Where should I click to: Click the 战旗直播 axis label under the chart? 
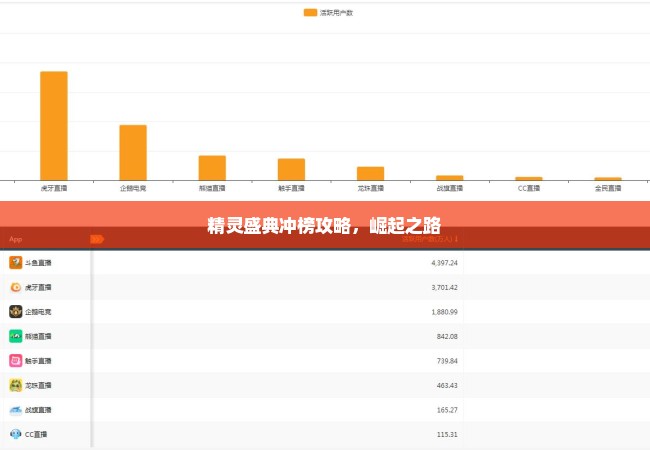[x=450, y=189]
